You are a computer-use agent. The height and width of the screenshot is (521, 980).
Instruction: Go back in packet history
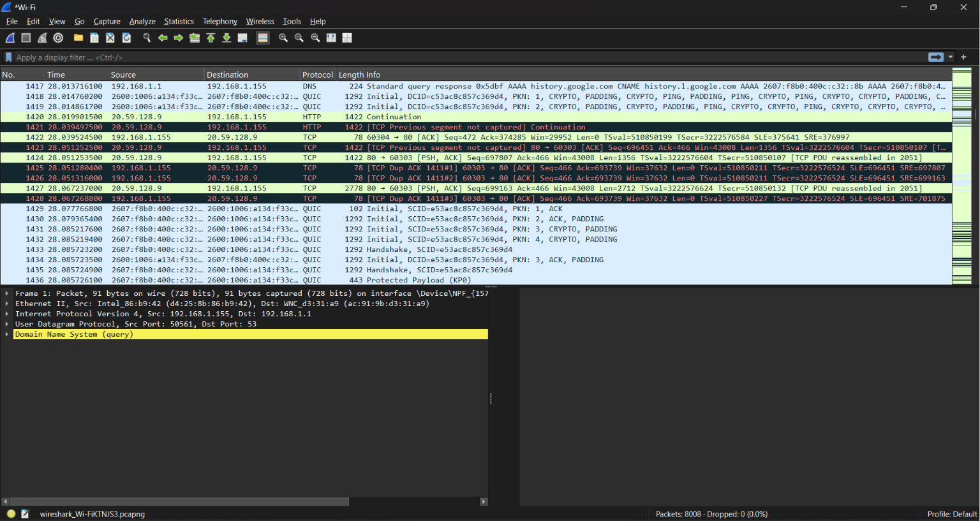[x=163, y=38]
